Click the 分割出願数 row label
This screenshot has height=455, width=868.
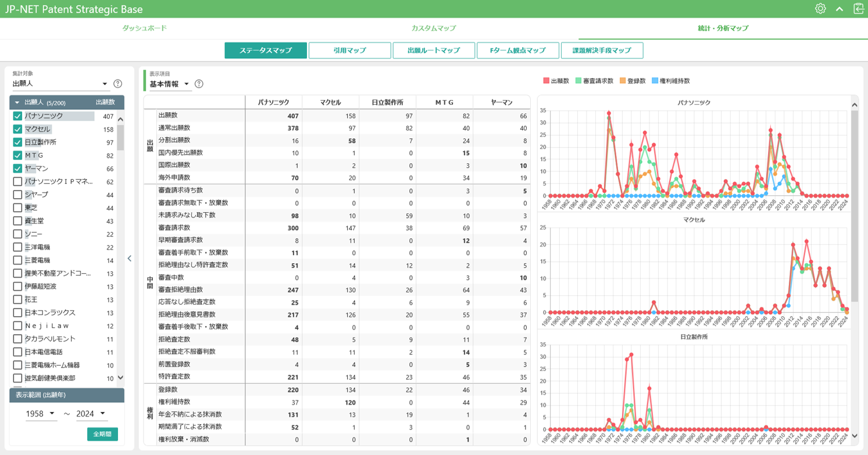tap(174, 140)
